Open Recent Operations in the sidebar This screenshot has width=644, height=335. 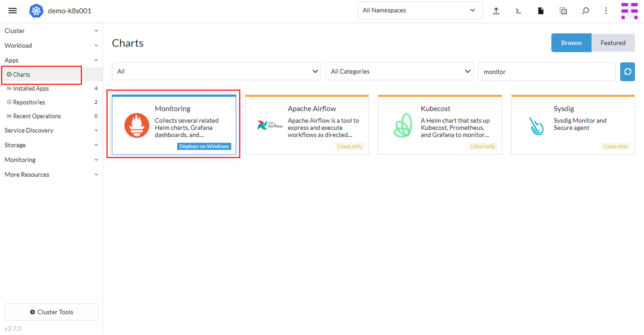tap(51, 116)
